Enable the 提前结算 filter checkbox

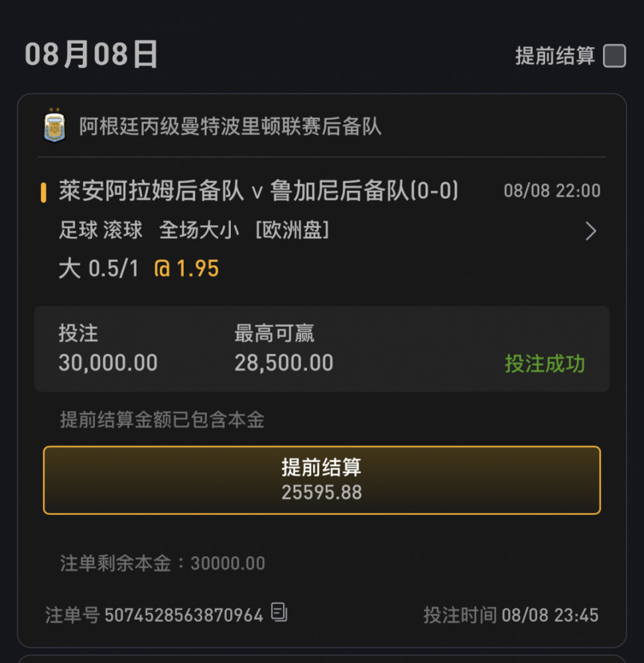[614, 56]
